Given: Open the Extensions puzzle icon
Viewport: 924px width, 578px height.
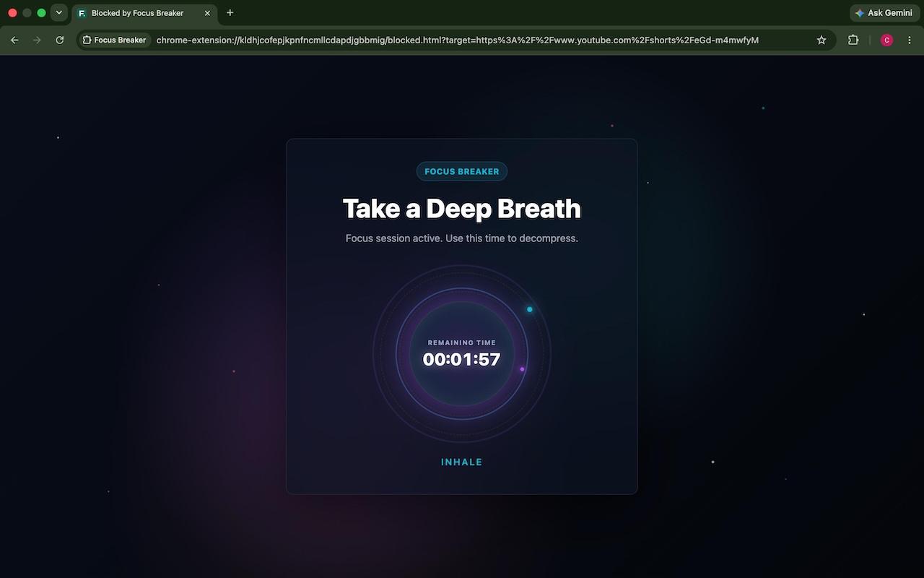Looking at the screenshot, I should [853, 40].
